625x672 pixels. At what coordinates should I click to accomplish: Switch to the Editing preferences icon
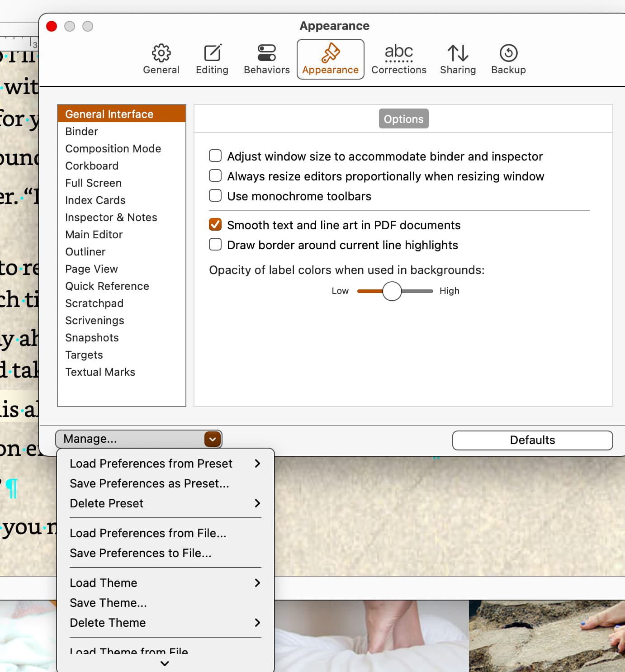pos(212,59)
